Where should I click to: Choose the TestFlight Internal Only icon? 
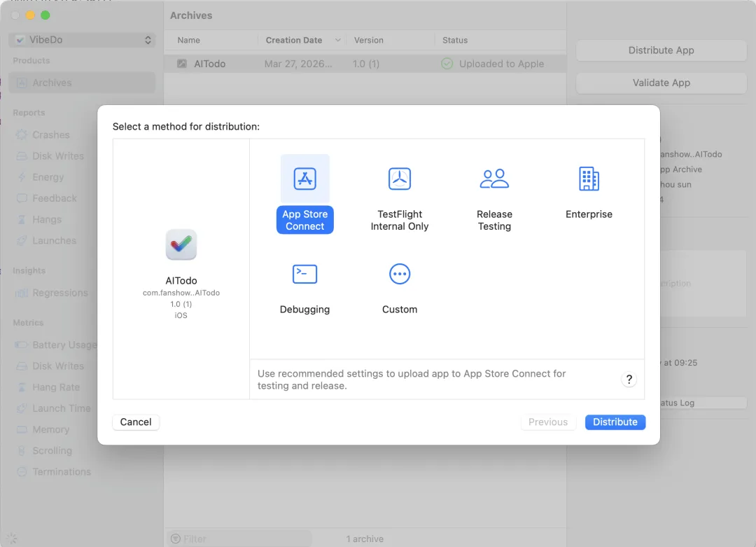(x=399, y=179)
